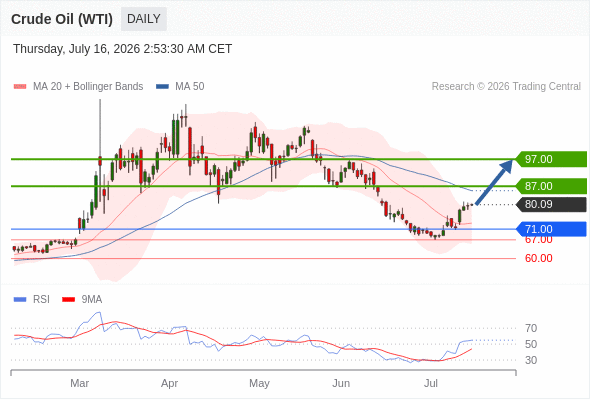590x400 pixels.
Task: Click the 80.09 current price tag
Action: pyautogui.click(x=550, y=204)
